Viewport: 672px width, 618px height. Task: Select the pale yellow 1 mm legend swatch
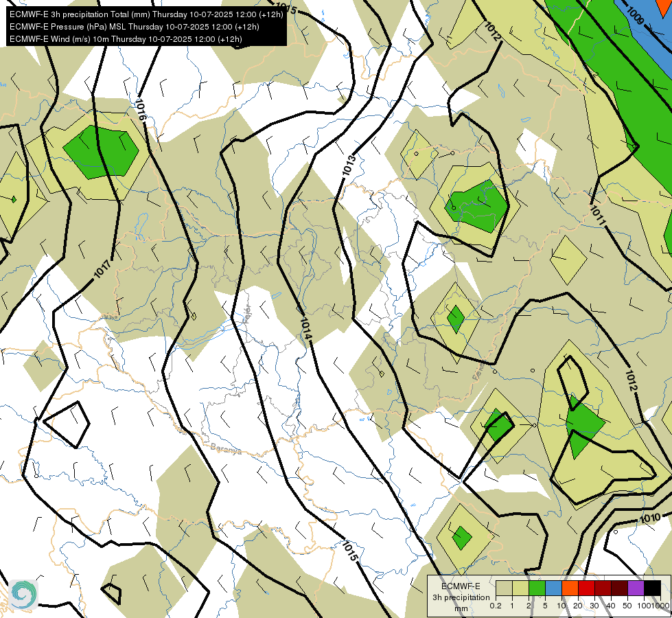520,588
